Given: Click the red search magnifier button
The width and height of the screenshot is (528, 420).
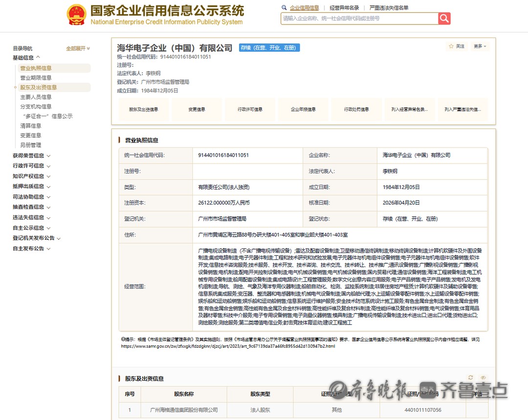Looking at the screenshot, I should [444, 19].
